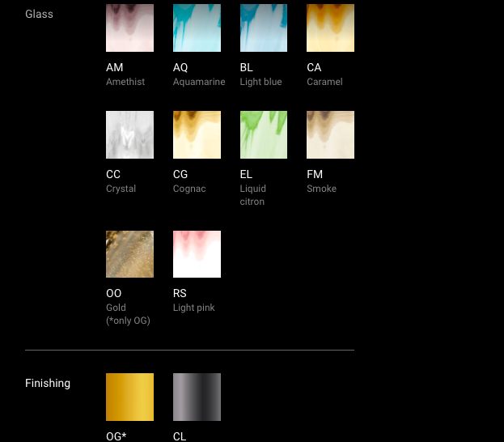504x442 pixels.
Task: Select the Amethyst glass swatch
Action: coord(129,28)
